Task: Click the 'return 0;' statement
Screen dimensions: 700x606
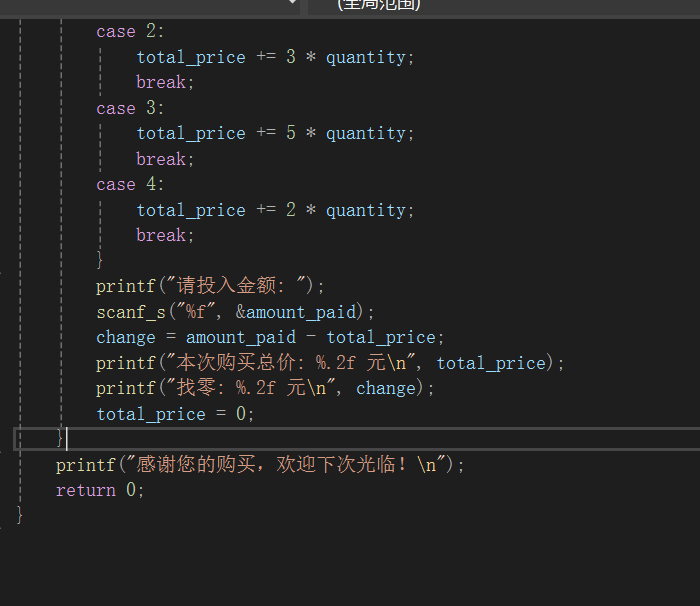Action: click(100, 491)
